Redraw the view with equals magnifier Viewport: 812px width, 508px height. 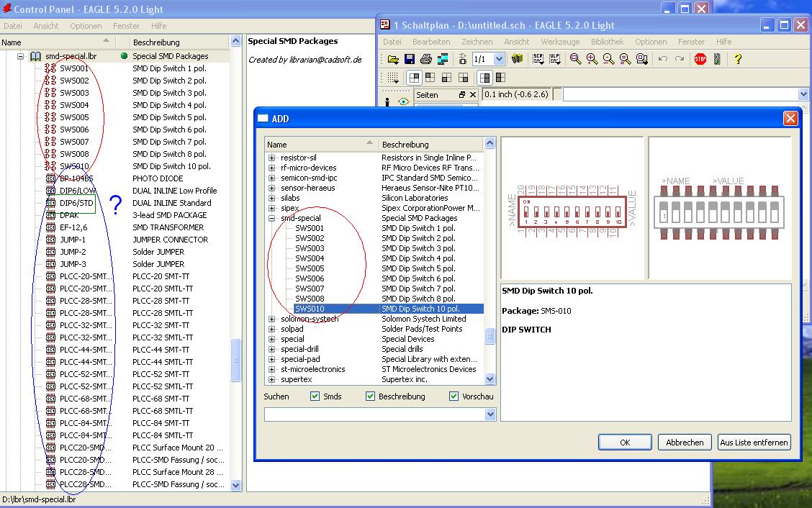[x=625, y=59]
